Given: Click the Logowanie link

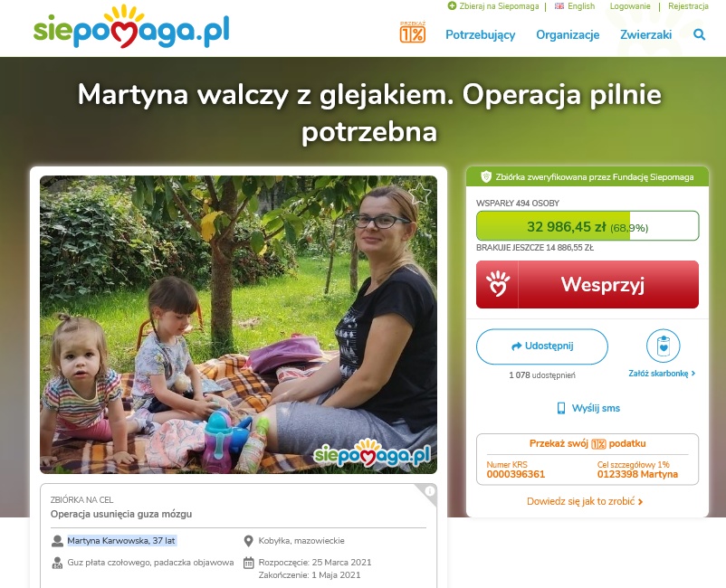Looking at the screenshot, I should point(630,6).
